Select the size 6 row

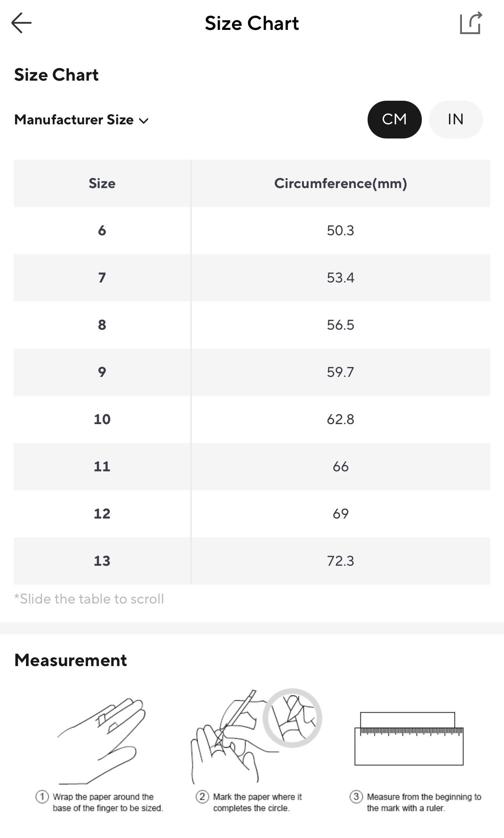tap(102, 231)
